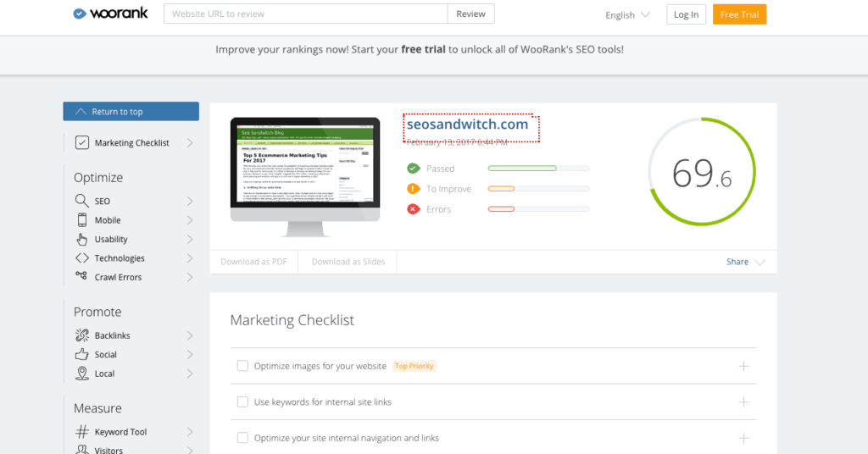Check Optimize your site internal navigation and links

[x=242, y=437]
